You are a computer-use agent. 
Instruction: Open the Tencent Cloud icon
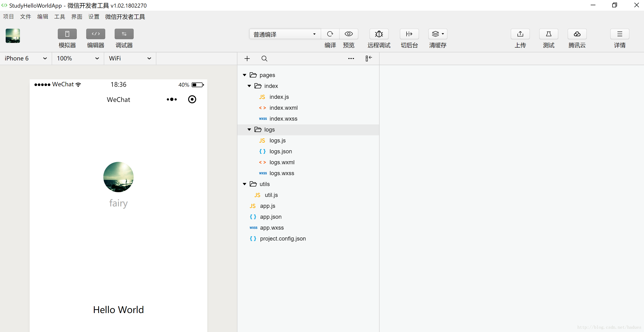(x=577, y=34)
